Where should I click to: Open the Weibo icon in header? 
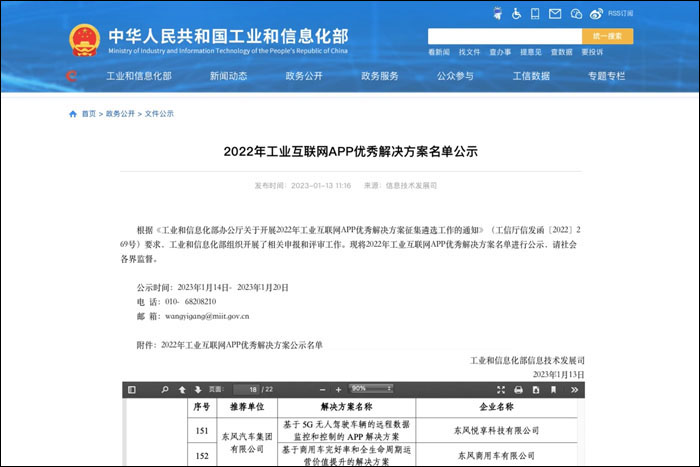coord(596,14)
